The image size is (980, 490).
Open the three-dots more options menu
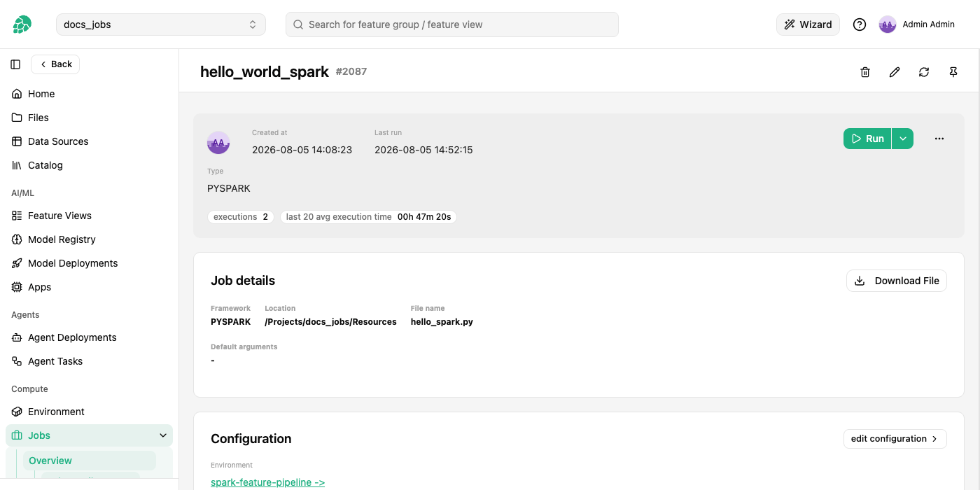coord(939,139)
